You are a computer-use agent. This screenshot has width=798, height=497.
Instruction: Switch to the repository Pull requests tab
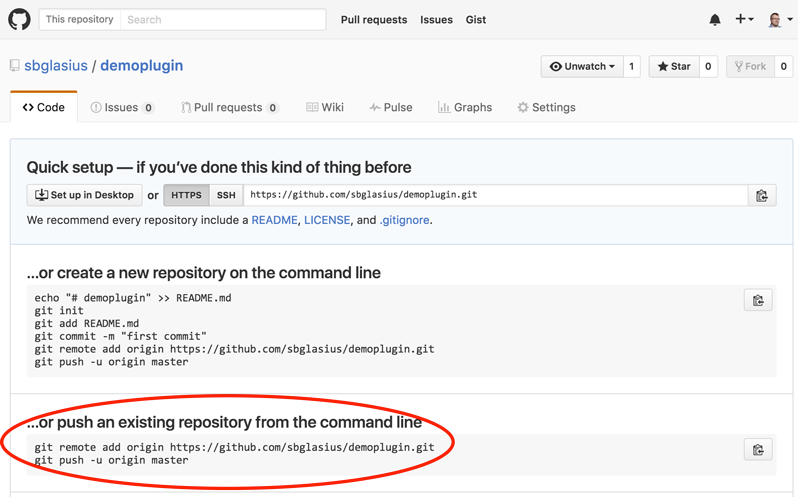pos(230,107)
